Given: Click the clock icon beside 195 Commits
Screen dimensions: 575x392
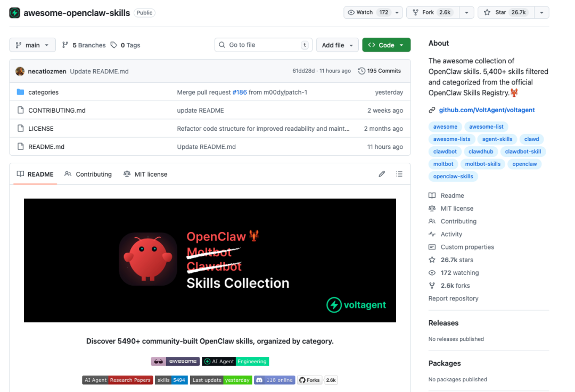Looking at the screenshot, I should (362, 70).
